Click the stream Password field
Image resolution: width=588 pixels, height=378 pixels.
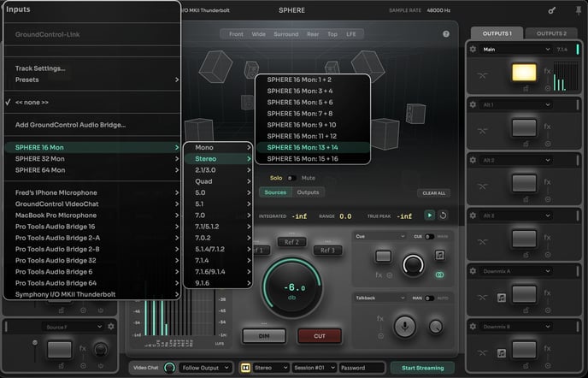point(362,368)
